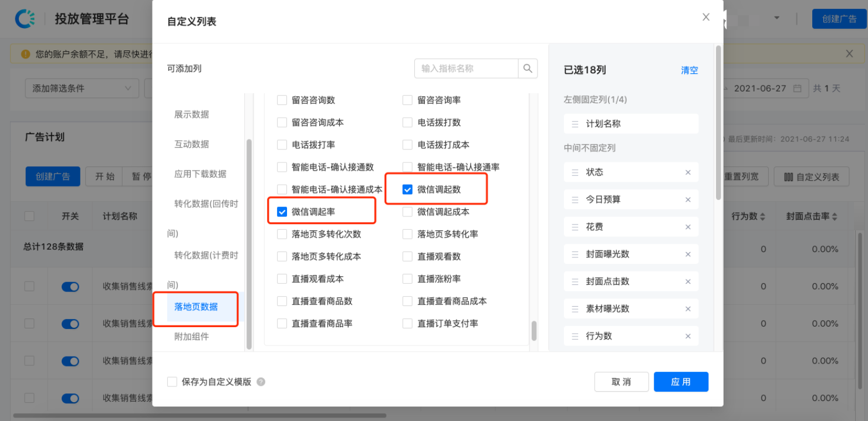Open the calendar icon next to 2021-06-27
This screenshot has height=421, width=868.
(798, 88)
